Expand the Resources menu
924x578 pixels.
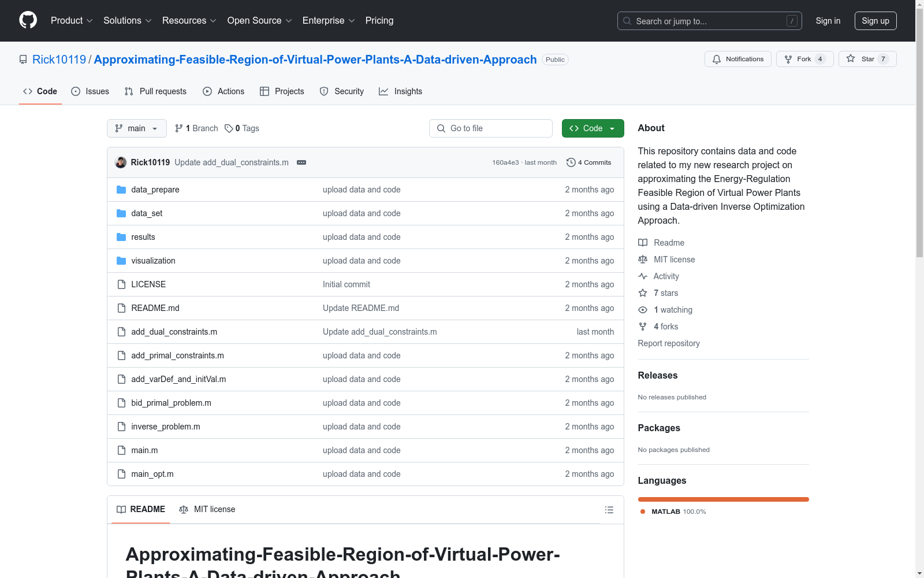click(x=189, y=21)
